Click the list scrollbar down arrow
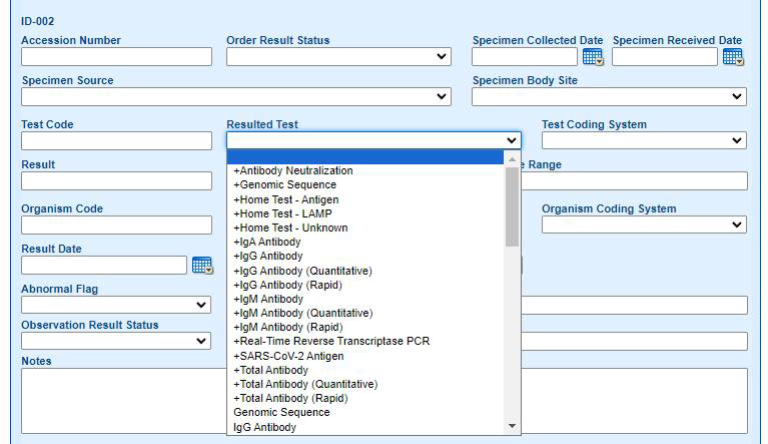Image resolution: width=768 pixels, height=444 pixels. 512,426
